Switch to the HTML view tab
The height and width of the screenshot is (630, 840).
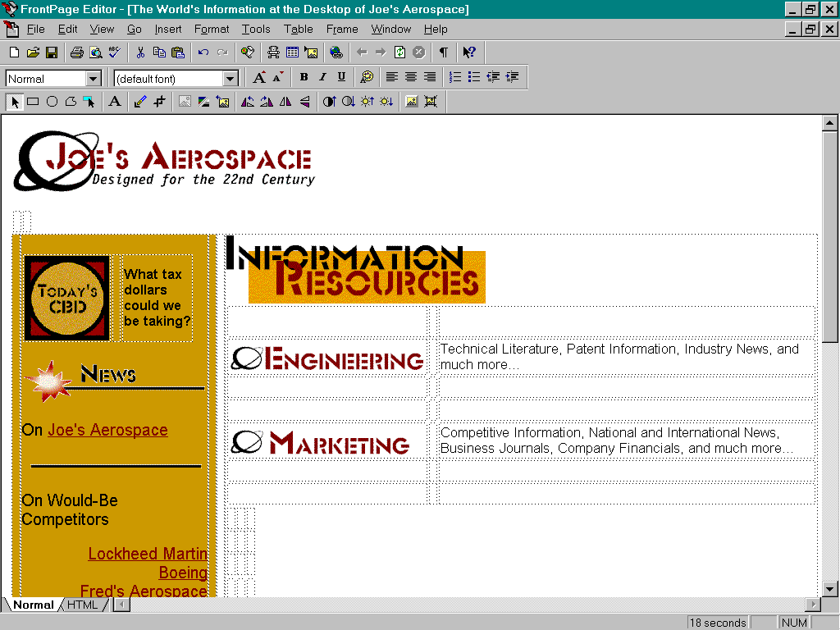pyautogui.click(x=83, y=605)
